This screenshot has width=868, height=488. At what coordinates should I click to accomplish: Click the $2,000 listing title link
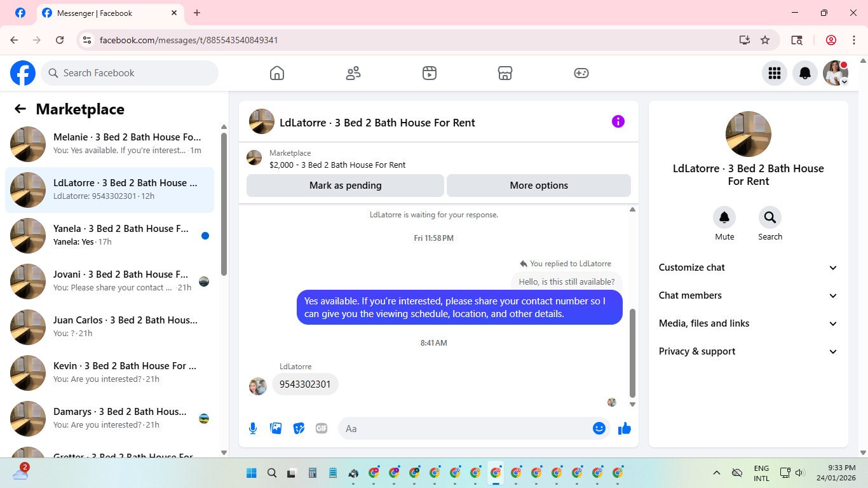337,165
